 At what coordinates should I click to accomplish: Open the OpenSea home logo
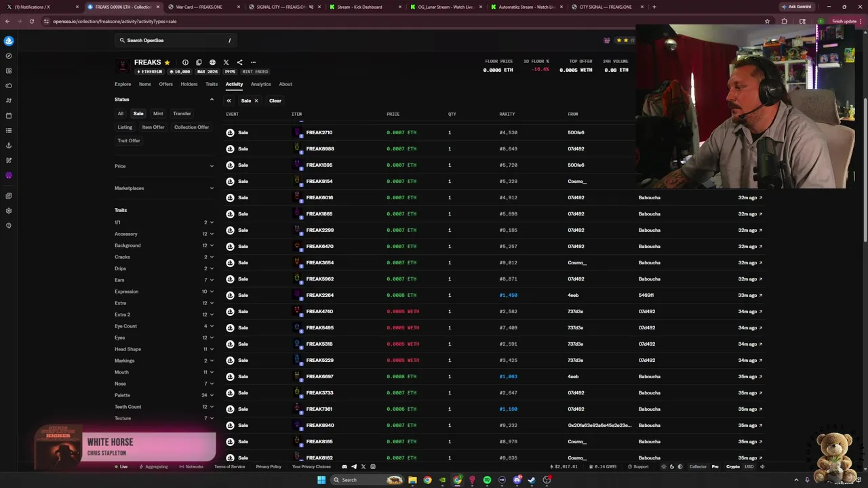pyautogui.click(x=9, y=41)
